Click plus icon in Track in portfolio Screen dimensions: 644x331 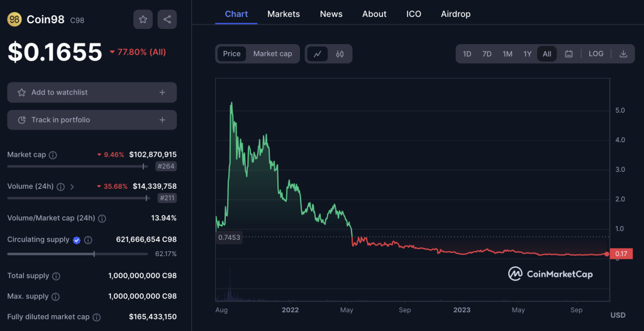(163, 120)
